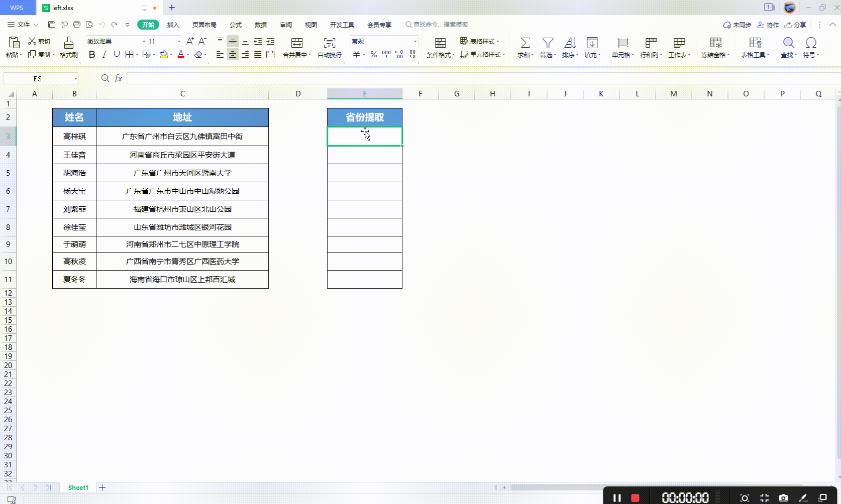Expand the Name Box dropdown arrow

click(75, 78)
